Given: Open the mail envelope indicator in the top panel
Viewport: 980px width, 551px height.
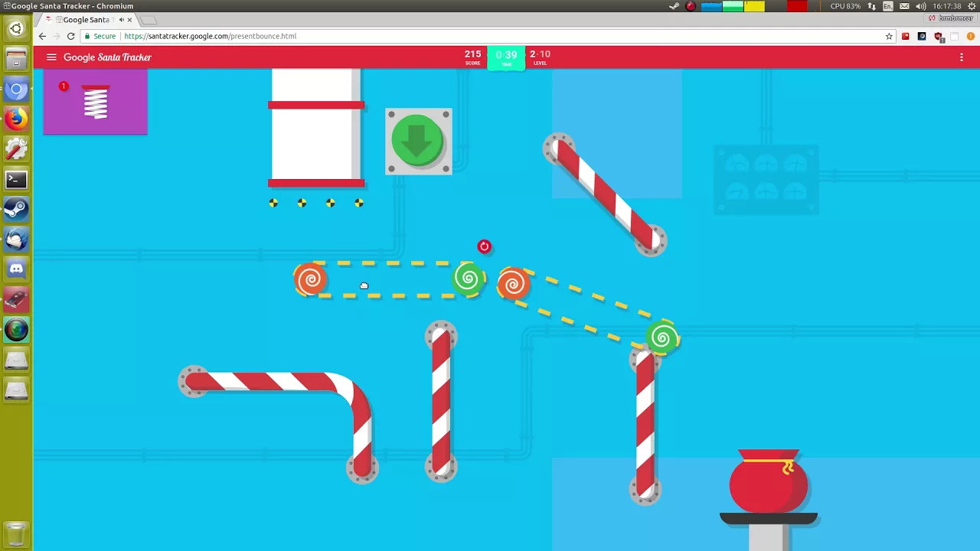Looking at the screenshot, I should pos(905,6).
